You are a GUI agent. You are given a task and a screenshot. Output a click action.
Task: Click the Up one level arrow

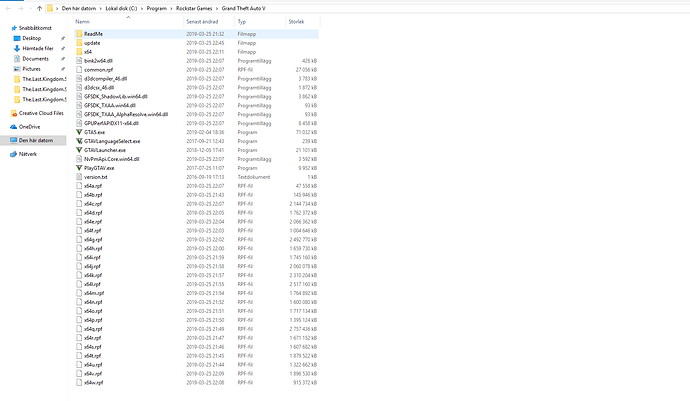pyautogui.click(x=39, y=8)
